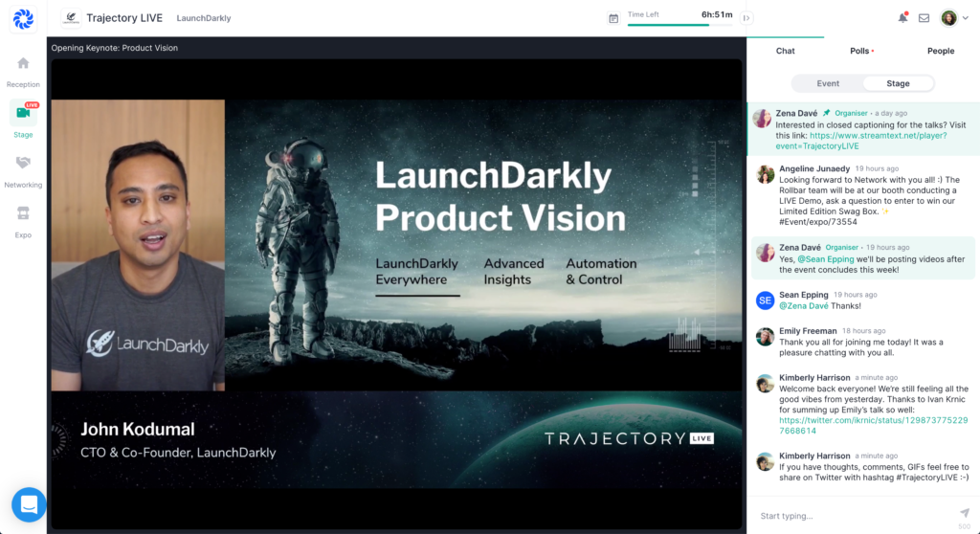
Task: Click the notifications bell icon
Action: point(902,18)
